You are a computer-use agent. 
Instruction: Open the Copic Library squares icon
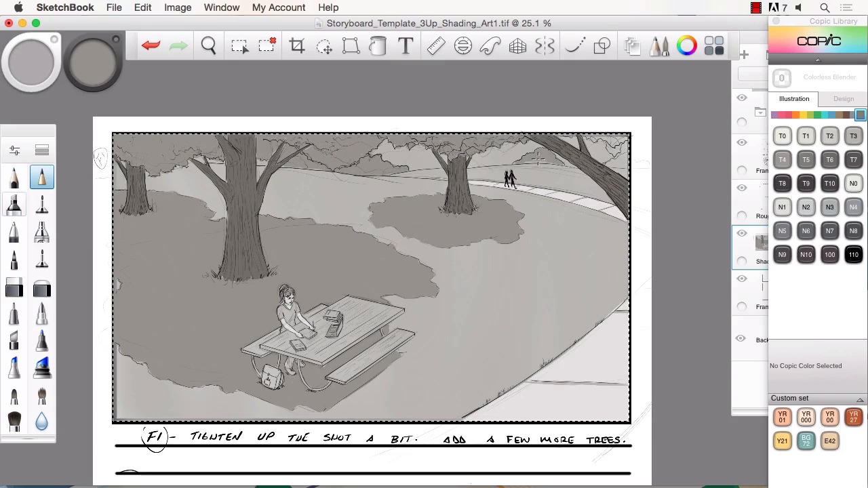[x=714, y=45]
